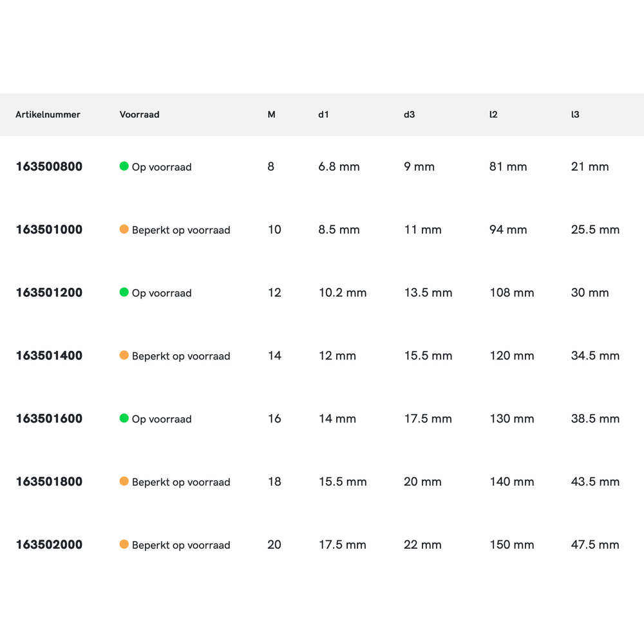This screenshot has height=644, width=644.
Task: Click orange availability dot for 163501800
Action: (x=124, y=482)
